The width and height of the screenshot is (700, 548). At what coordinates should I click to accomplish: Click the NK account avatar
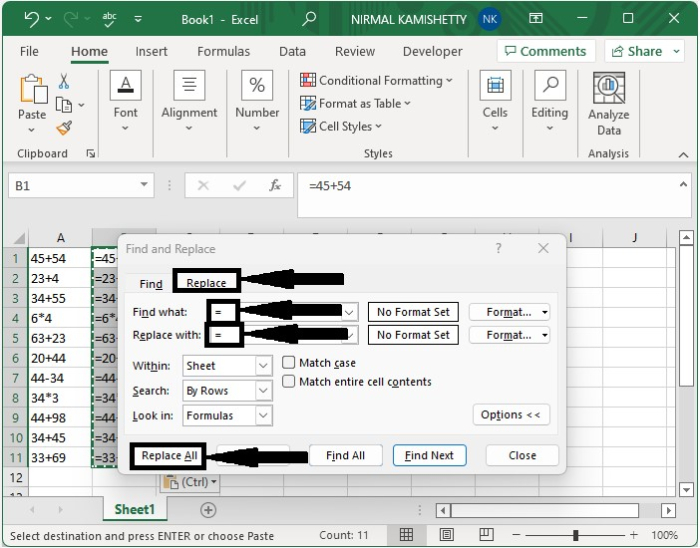click(x=490, y=19)
